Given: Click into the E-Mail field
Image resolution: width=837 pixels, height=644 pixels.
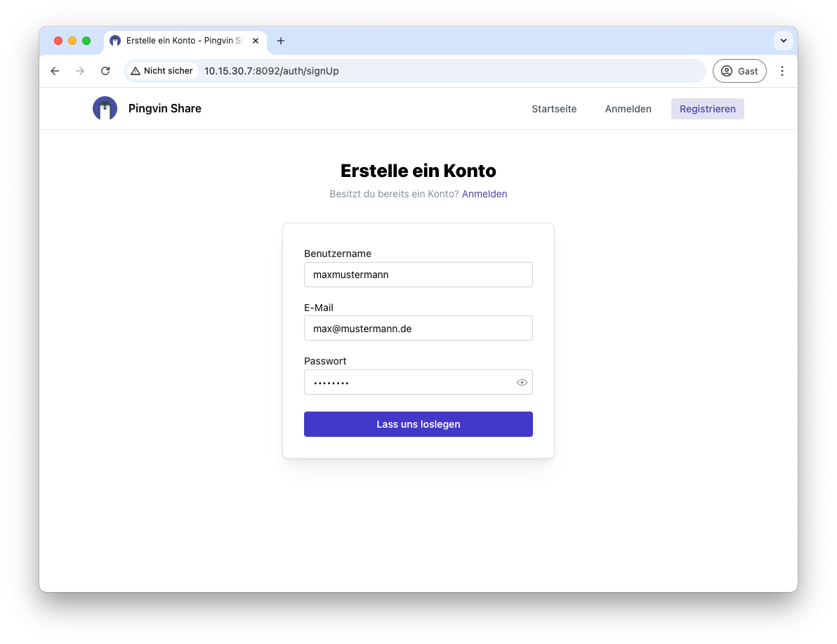Looking at the screenshot, I should pos(418,328).
